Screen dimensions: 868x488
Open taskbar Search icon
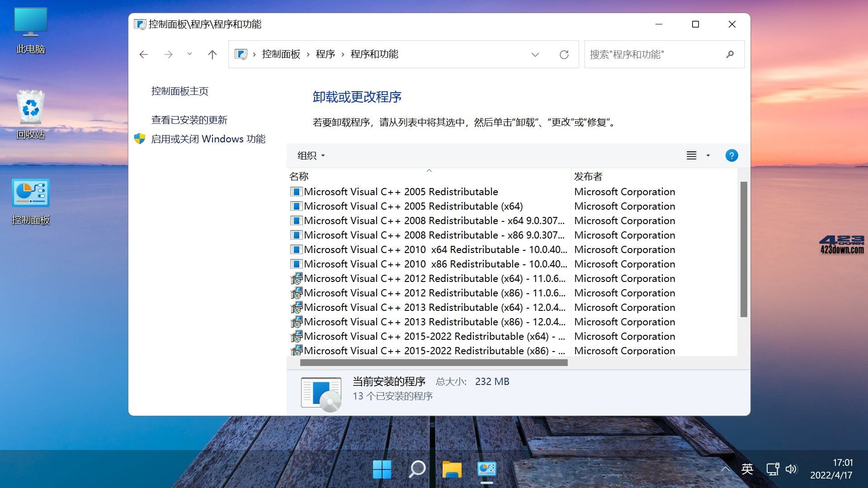click(417, 470)
